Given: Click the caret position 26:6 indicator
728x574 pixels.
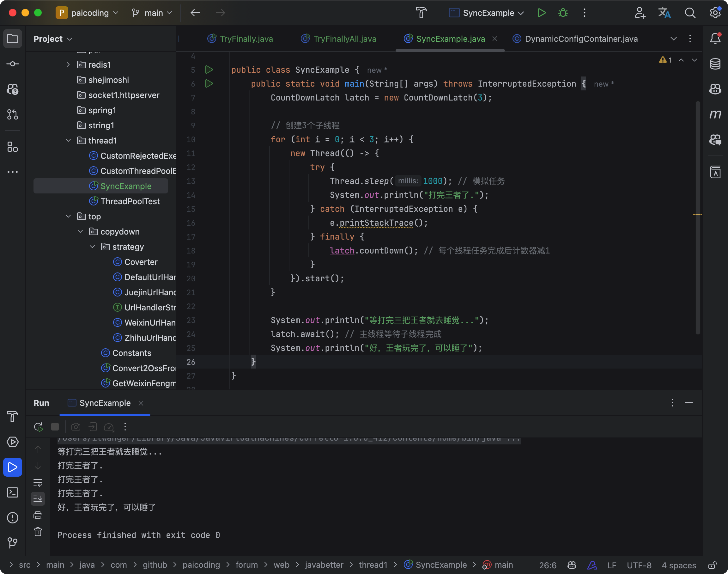Looking at the screenshot, I should point(548,565).
